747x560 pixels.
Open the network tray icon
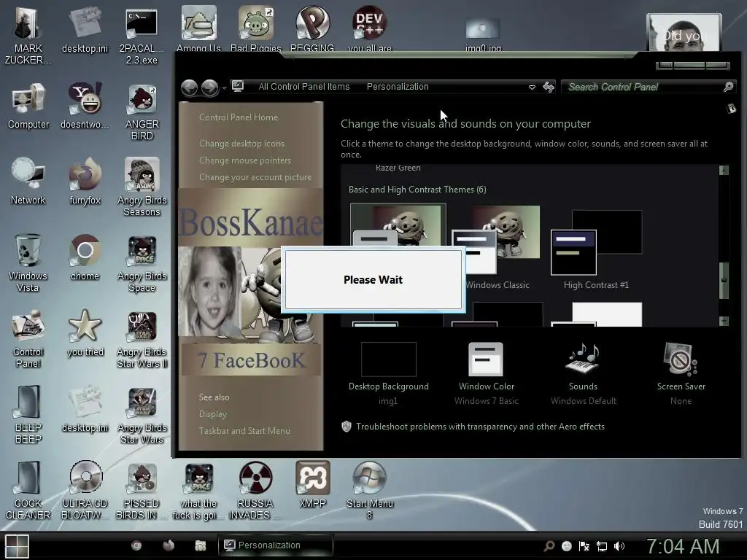coord(602,546)
